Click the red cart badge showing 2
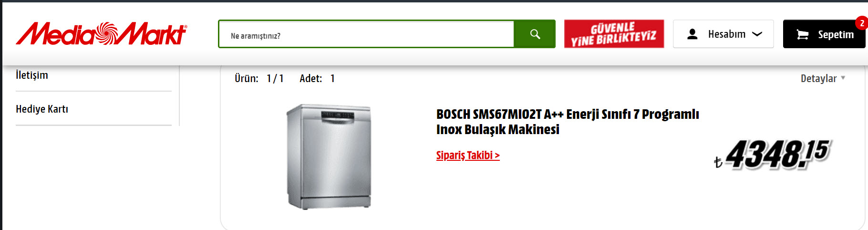868x230 pixels. (x=861, y=23)
